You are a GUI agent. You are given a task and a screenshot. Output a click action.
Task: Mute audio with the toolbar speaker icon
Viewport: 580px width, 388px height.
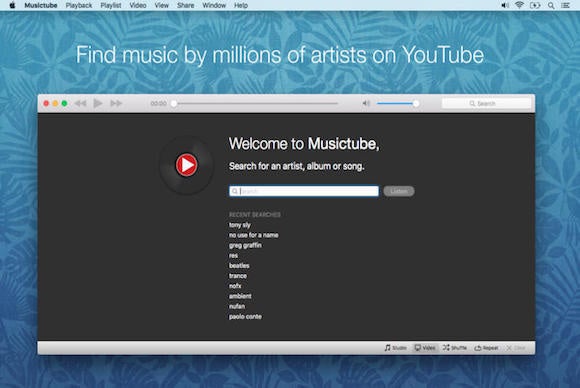pyautogui.click(x=366, y=103)
